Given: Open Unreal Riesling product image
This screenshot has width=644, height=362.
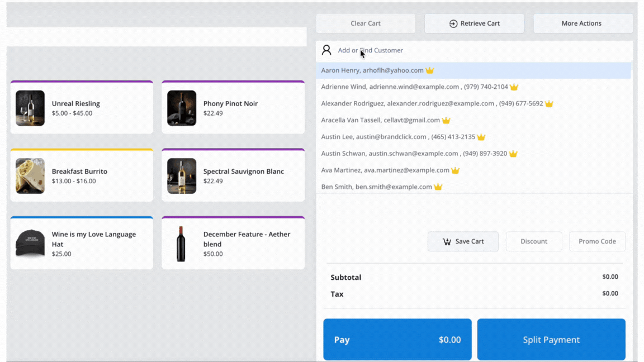Looking at the screenshot, I should 30,108.
